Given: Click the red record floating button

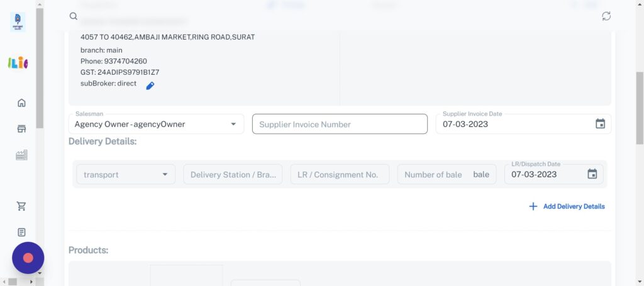Looking at the screenshot, I should coord(28,258).
